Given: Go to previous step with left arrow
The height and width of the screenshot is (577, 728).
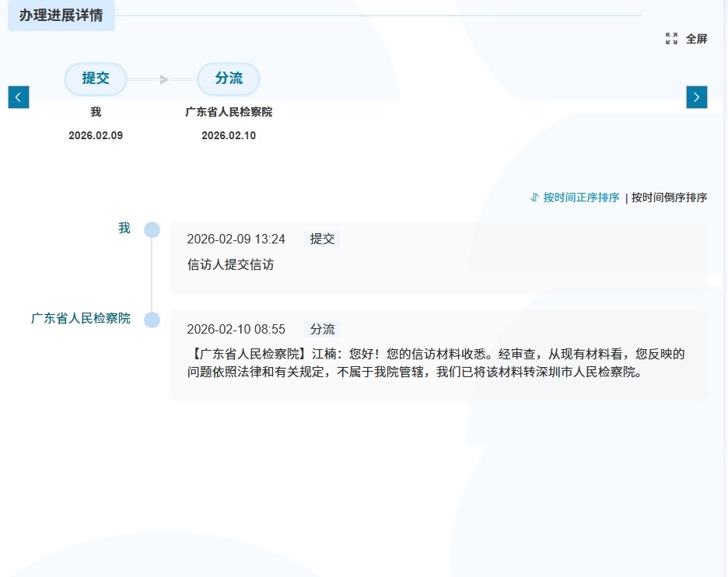Looking at the screenshot, I should point(19,97).
